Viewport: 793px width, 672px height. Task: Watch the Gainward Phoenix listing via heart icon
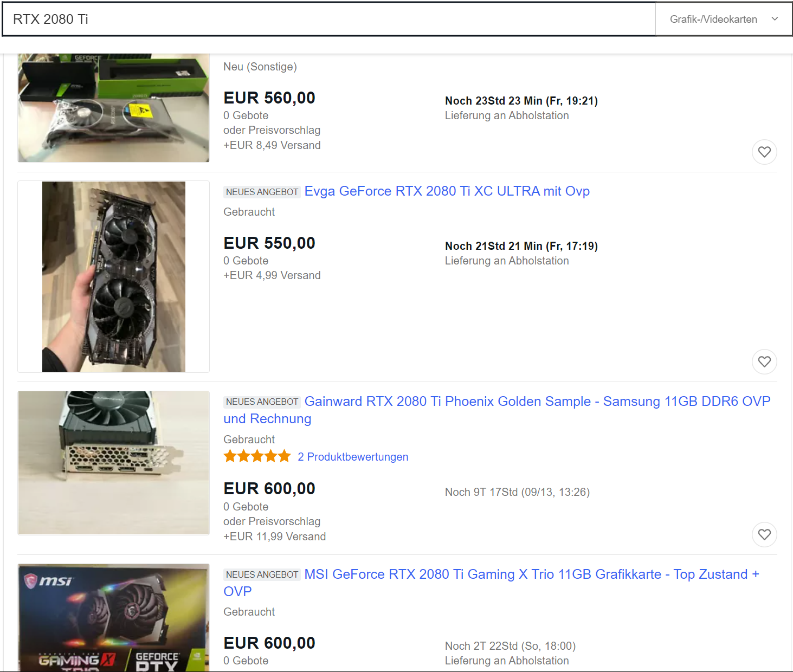764,534
